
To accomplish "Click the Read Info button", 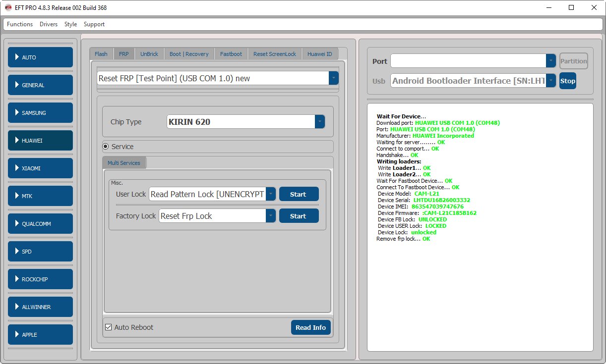I will tap(311, 327).
